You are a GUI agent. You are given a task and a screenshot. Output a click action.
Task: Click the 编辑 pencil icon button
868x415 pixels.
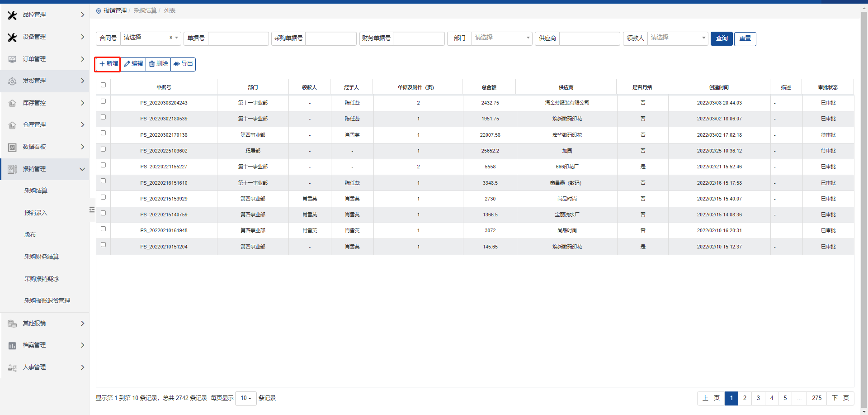pyautogui.click(x=133, y=64)
